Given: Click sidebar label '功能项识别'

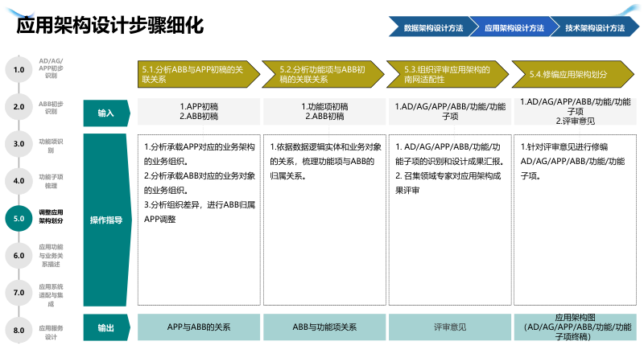Looking at the screenshot, I should (x=51, y=146).
